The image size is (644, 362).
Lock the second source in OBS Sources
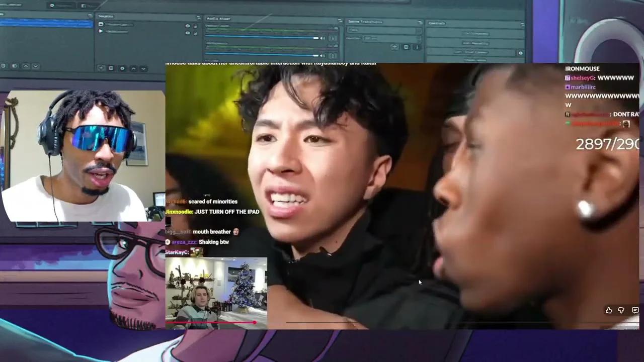pos(195,33)
